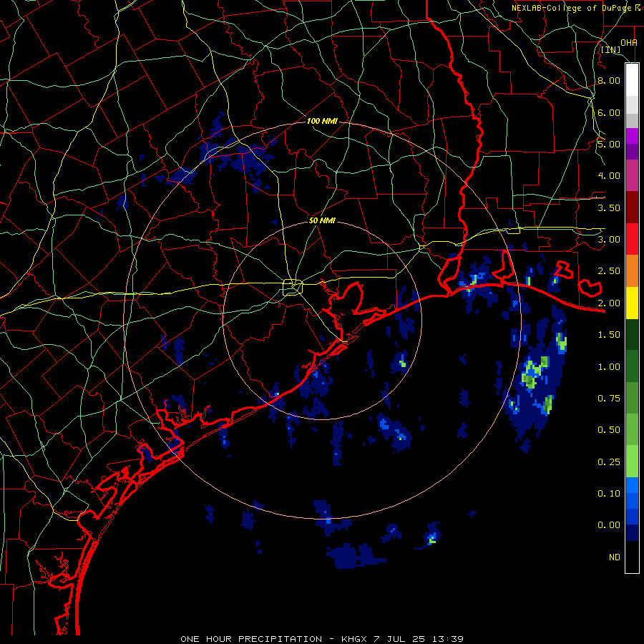
Task: Click the 0.75 legend value
Action: 609,399
